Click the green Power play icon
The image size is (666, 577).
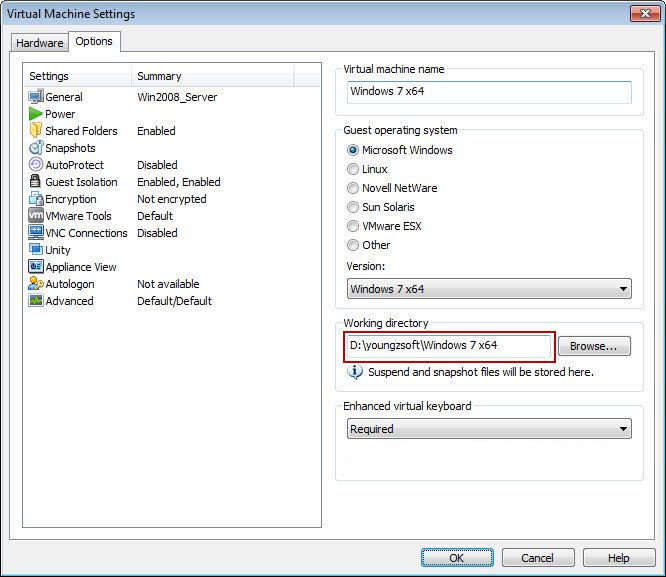(x=36, y=113)
